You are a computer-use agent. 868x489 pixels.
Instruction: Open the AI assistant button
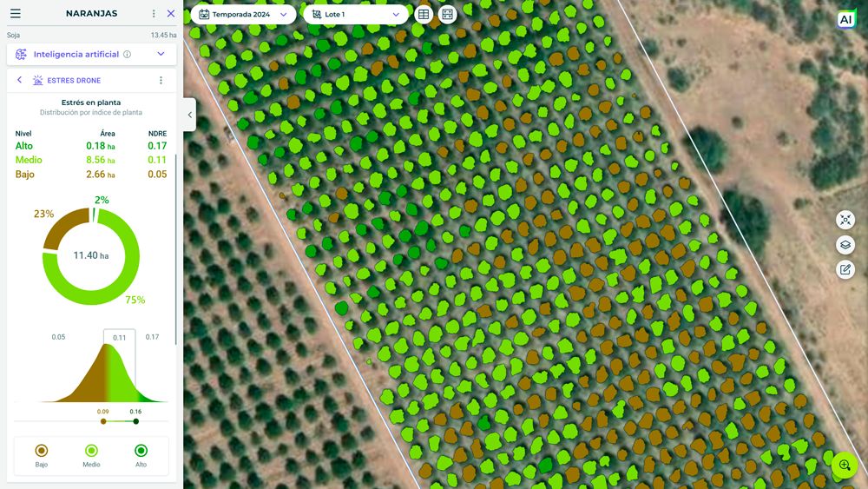(846, 19)
